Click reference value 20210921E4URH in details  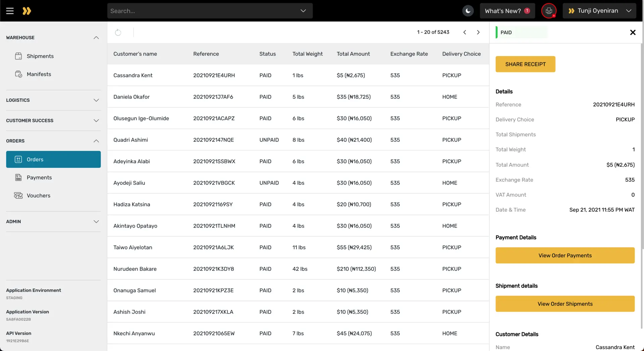(x=613, y=104)
